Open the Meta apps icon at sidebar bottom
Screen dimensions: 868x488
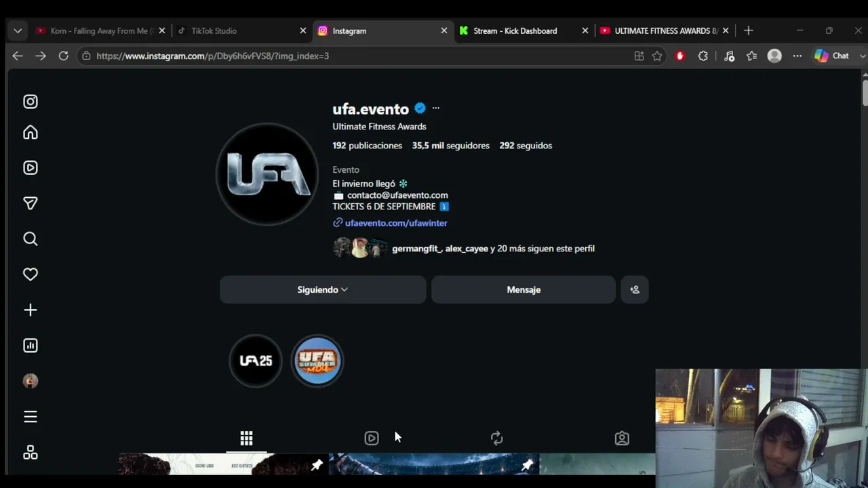pos(31,453)
